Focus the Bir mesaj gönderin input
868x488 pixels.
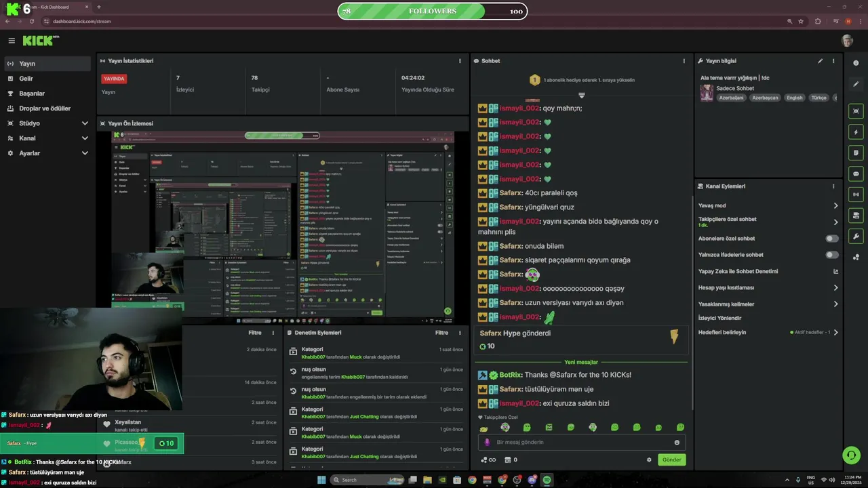coord(580,443)
